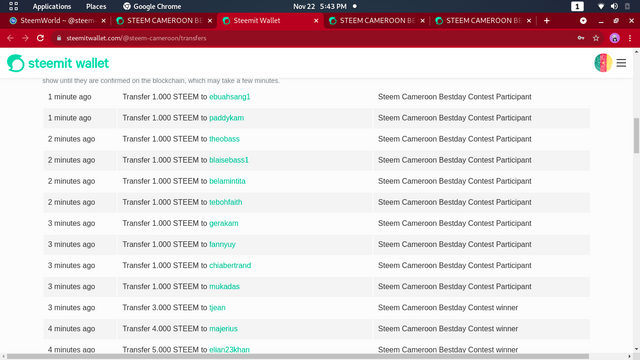Open the belamintita profile link
The height and width of the screenshot is (360, 640).
click(227, 181)
